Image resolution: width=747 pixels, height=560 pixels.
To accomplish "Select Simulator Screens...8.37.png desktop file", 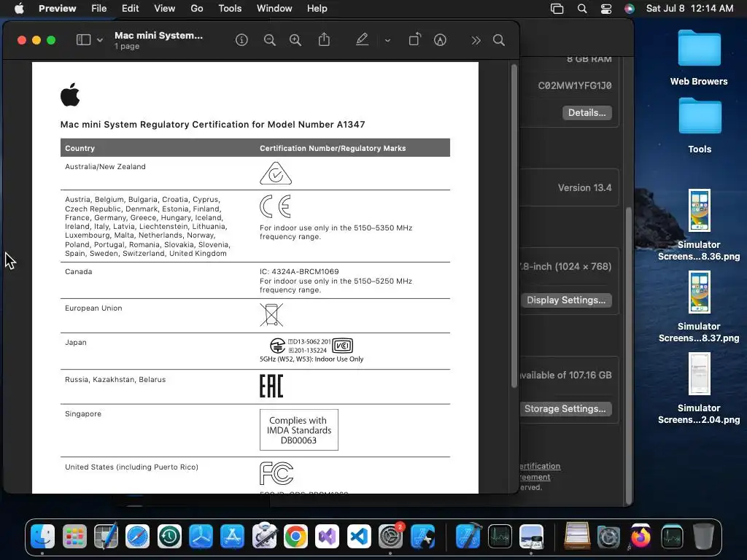I will (699, 307).
